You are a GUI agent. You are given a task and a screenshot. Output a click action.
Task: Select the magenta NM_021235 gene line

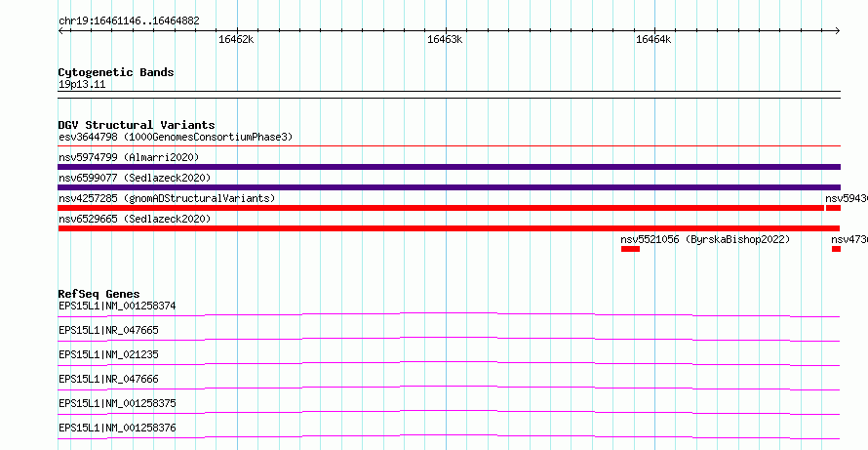[x=449, y=363]
